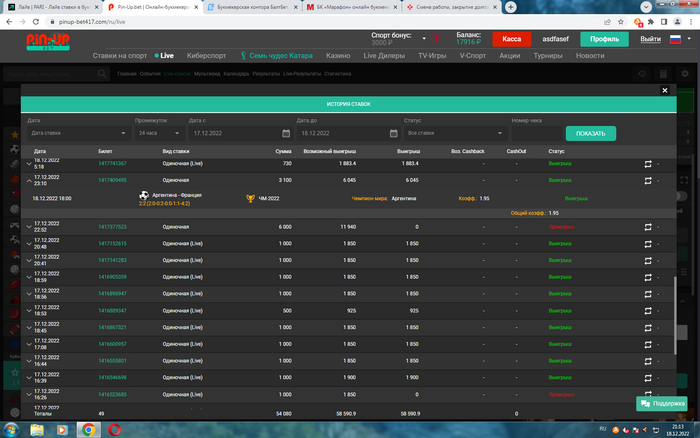The image size is (700, 438).
Task: Open the Новости menu item
Action: coord(590,56)
